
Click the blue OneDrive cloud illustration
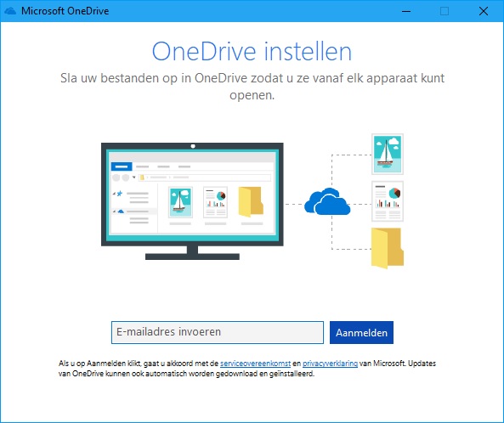pyautogui.click(x=327, y=201)
